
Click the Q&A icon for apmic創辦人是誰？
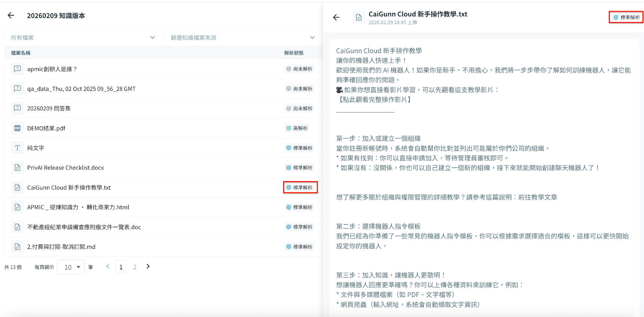click(x=17, y=69)
